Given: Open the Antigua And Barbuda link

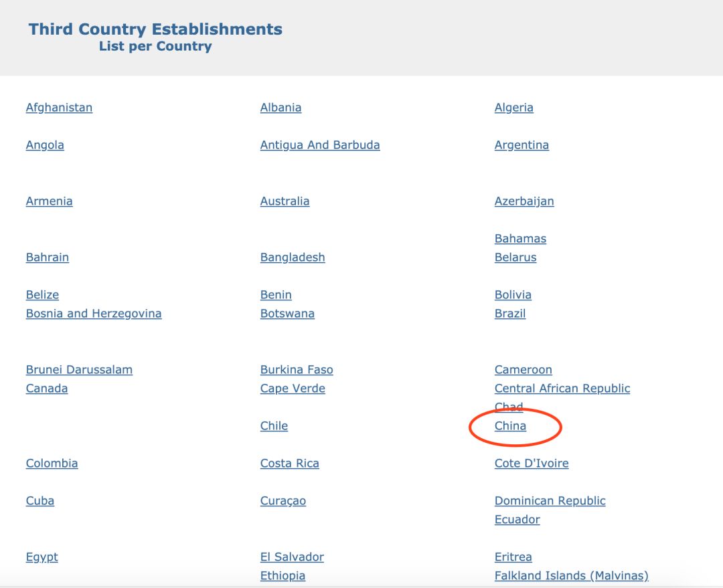Looking at the screenshot, I should click(x=319, y=145).
